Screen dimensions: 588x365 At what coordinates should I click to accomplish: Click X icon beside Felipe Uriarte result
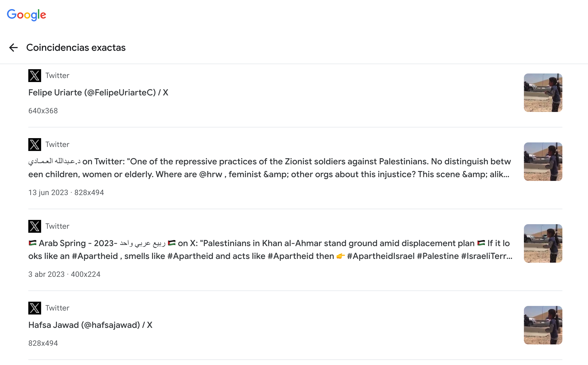click(x=35, y=76)
